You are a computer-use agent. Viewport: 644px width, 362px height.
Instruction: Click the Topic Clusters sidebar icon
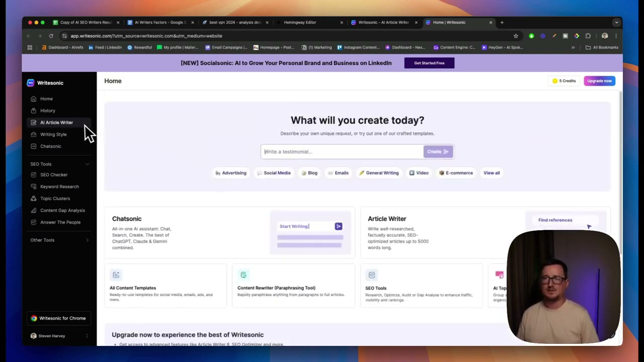(33, 199)
